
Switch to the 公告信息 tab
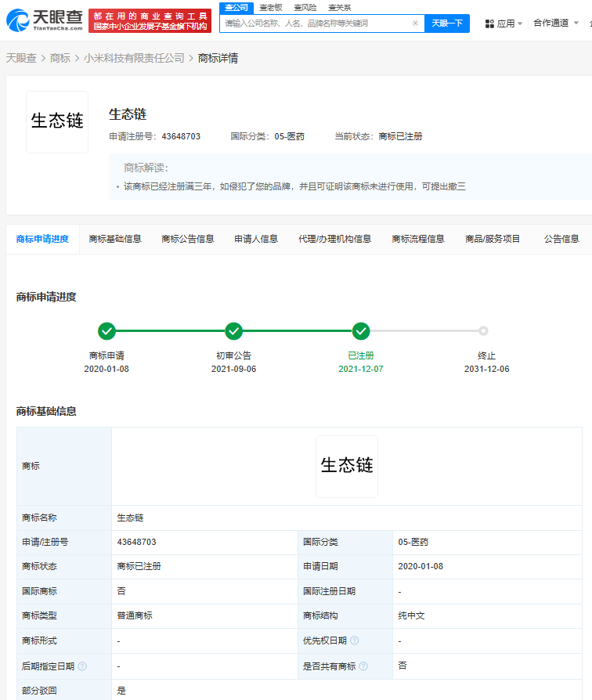pyautogui.click(x=561, y=240)
